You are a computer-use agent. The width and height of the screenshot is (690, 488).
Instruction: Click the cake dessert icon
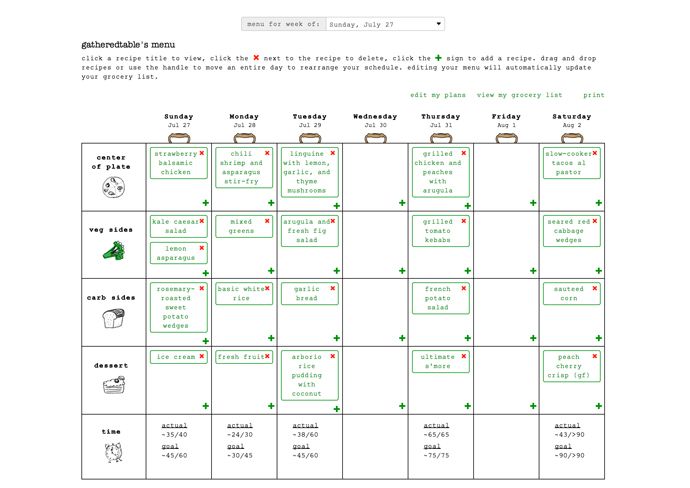pyautogui.click(x=114, y=385)
